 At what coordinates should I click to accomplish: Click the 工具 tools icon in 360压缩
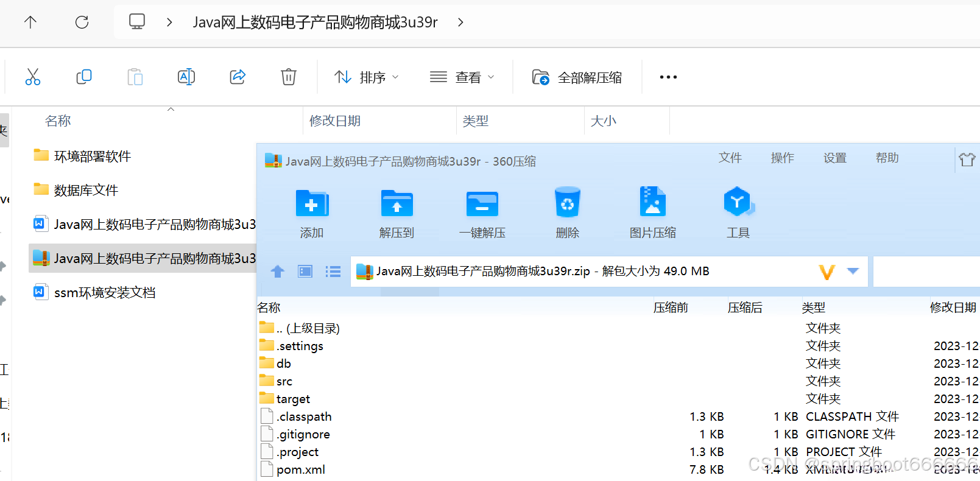[738, 202]
